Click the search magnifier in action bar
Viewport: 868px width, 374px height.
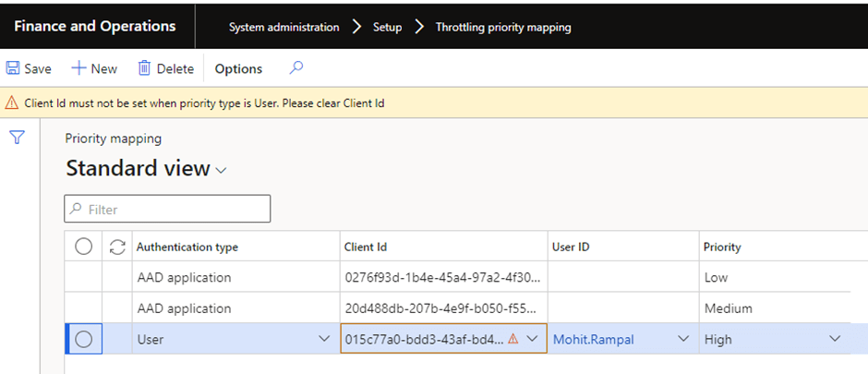point(295,67)
